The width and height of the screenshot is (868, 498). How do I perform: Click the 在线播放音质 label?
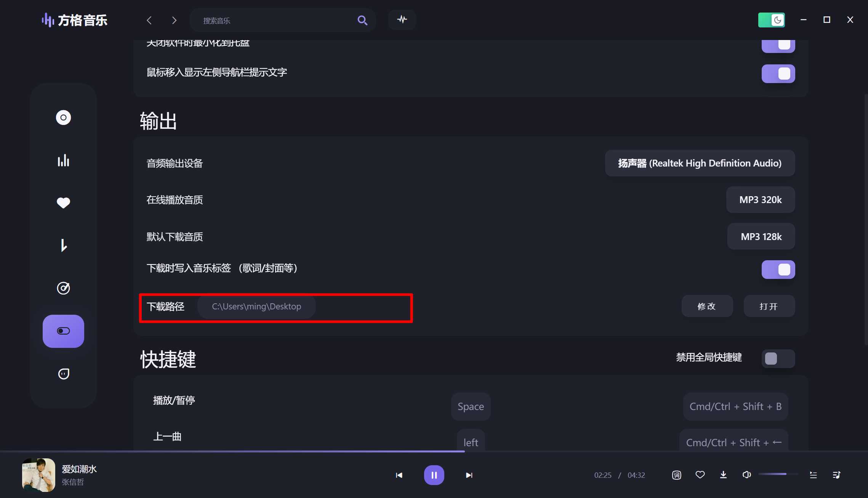(175, 200)
